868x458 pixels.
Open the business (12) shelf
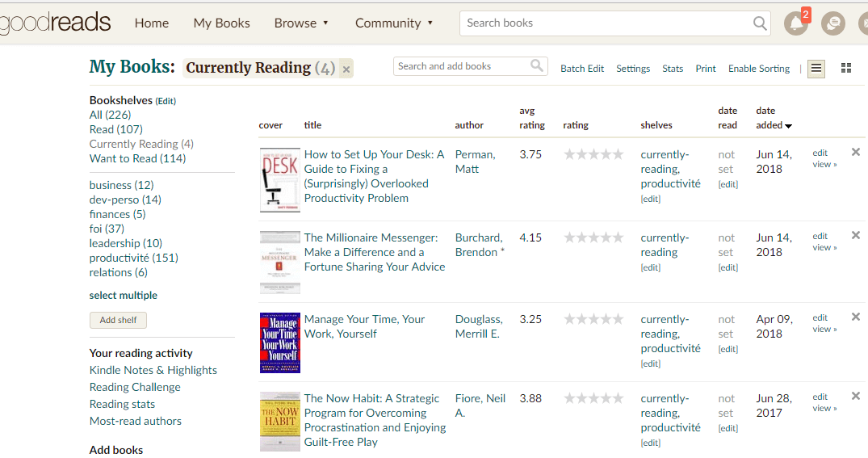[121, 185]
